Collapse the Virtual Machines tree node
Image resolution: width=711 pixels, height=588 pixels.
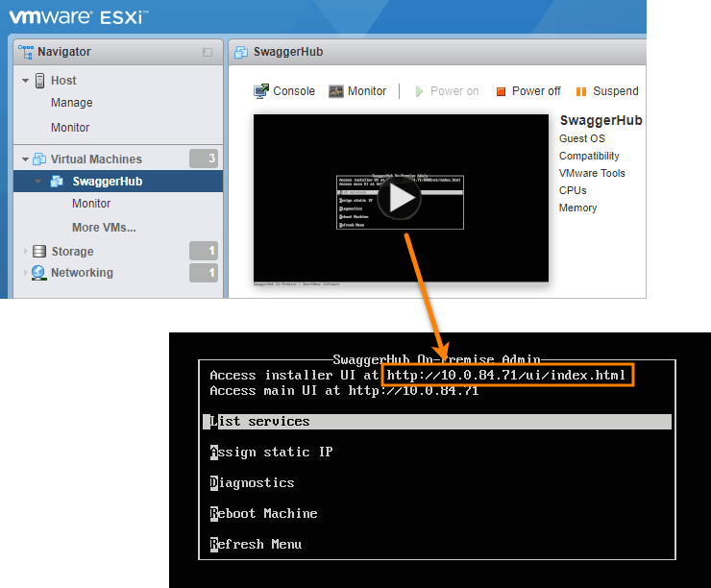click(25, 159)
